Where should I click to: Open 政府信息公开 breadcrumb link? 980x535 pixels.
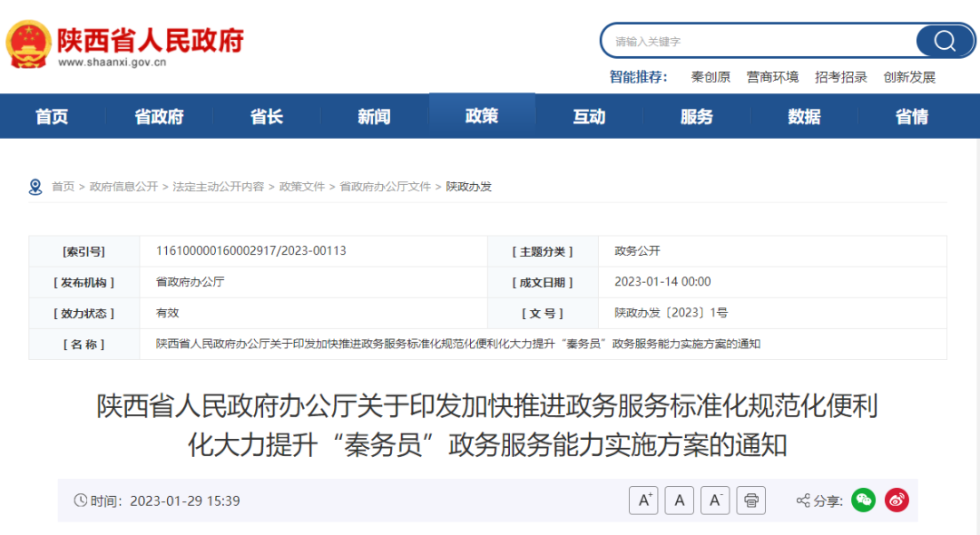[x=123, y=187]
